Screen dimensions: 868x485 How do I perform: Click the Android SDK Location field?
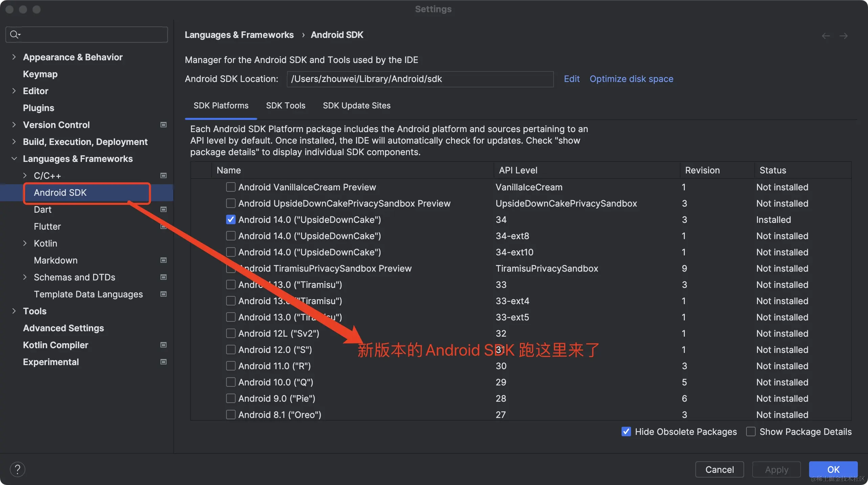click(420, 79)
